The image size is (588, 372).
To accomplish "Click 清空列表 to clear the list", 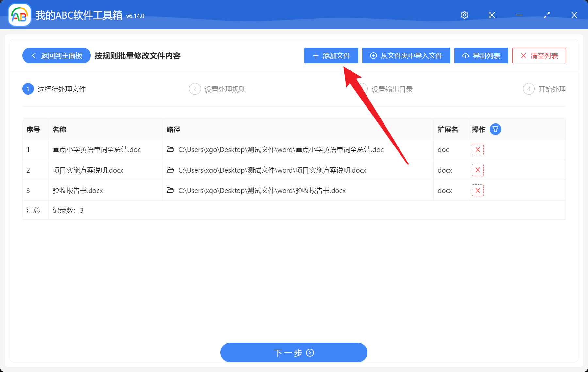I will click(x=539, y=55).
